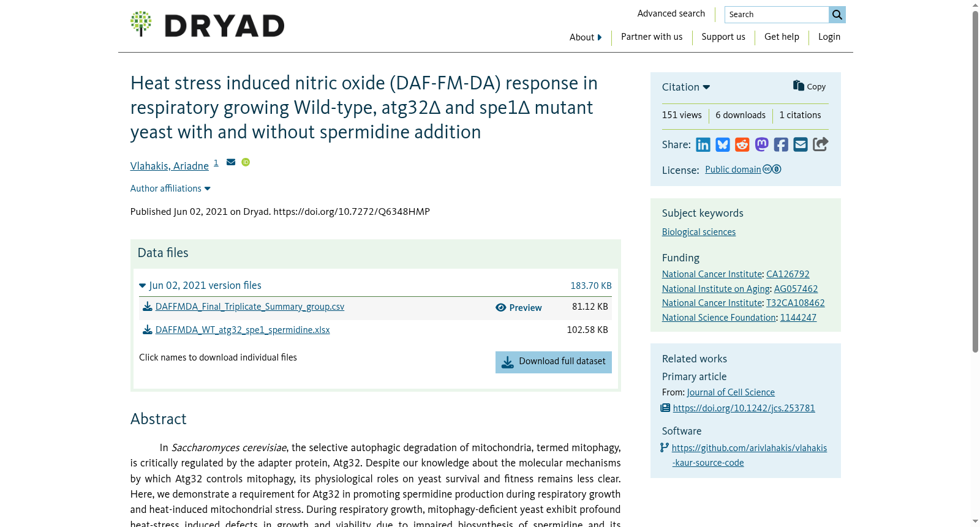Share on Bluesky
The image size is (980, 527).
[723, 144]
